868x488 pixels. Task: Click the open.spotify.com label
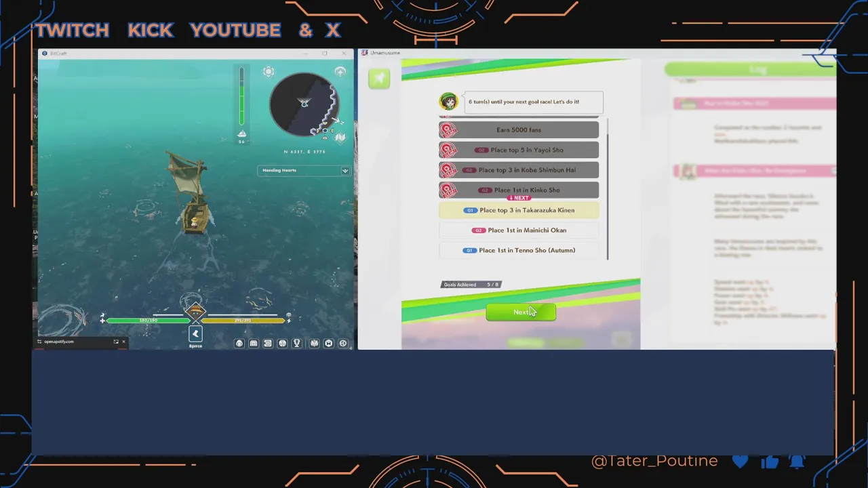[x=58, y=342]
